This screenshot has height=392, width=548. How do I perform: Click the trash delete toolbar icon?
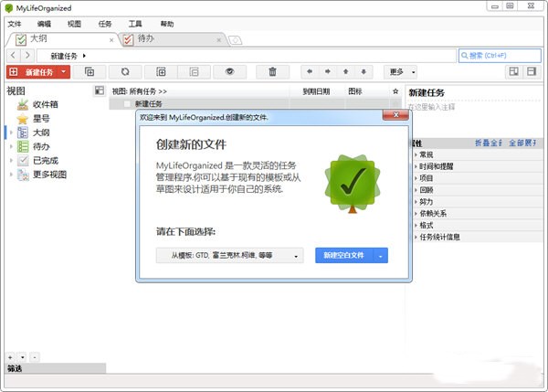(272, 72)
